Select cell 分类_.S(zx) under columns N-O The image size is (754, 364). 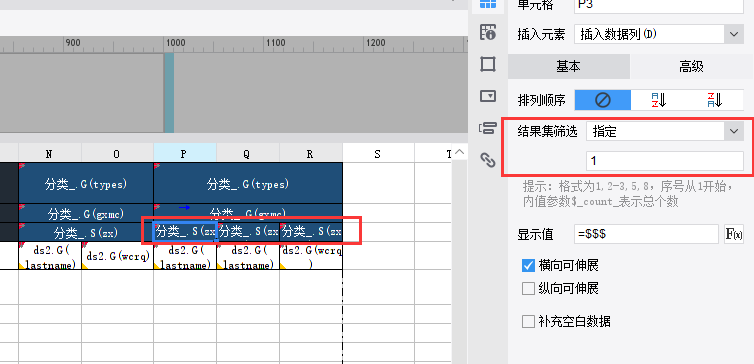(86, 232)
